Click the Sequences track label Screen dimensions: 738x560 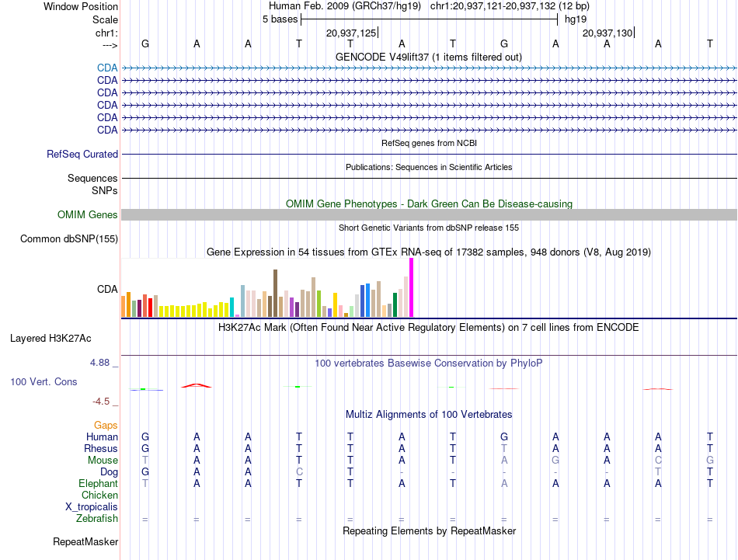92,178
